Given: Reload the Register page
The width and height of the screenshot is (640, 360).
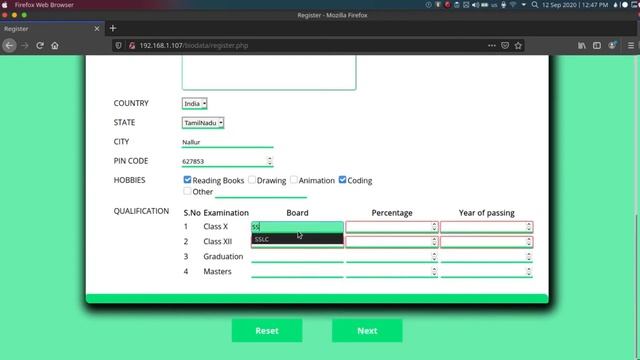Looking at the screenshot, I should click(x=40, y=45).
